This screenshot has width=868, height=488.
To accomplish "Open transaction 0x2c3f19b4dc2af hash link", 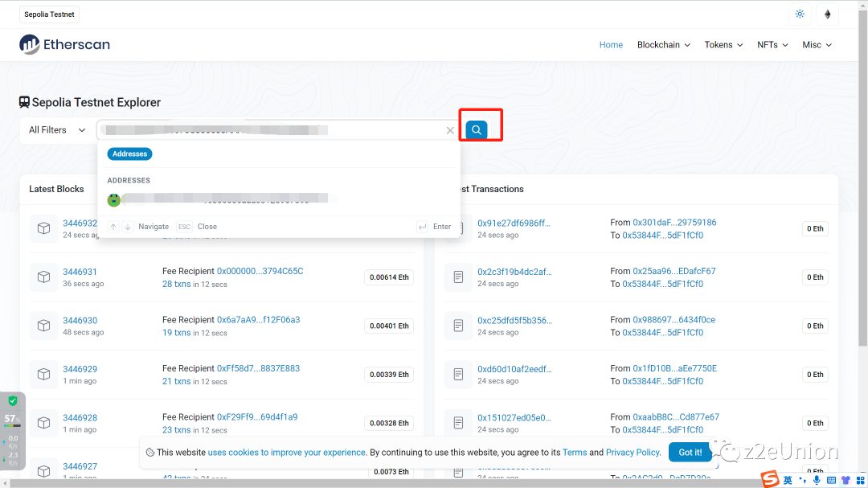I will [x=515, y=272].
